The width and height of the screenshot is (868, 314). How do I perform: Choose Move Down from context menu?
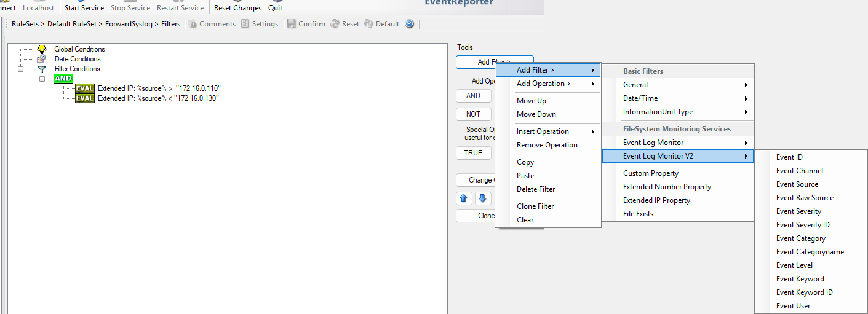pos(548,114)
